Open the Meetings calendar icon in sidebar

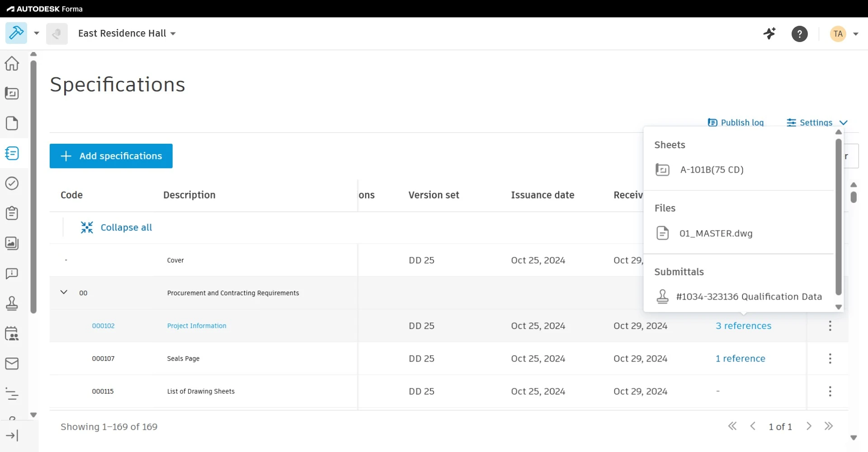[x=12, y=334]
